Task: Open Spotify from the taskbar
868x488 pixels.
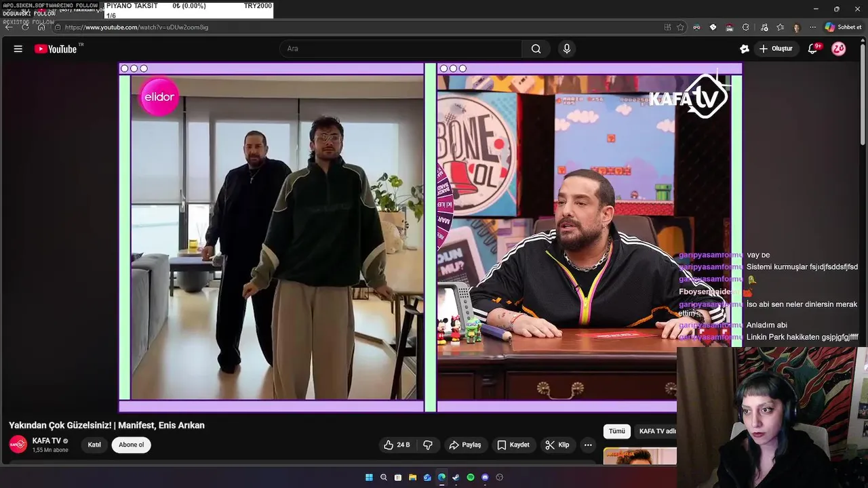Action: (x=471, y=477)
